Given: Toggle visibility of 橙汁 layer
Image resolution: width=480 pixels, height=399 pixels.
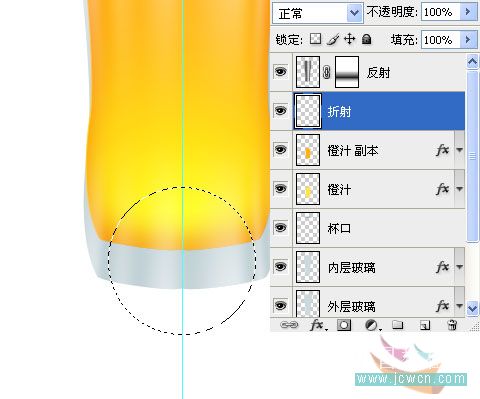Looking at the screenshot, I should (280, 188).
